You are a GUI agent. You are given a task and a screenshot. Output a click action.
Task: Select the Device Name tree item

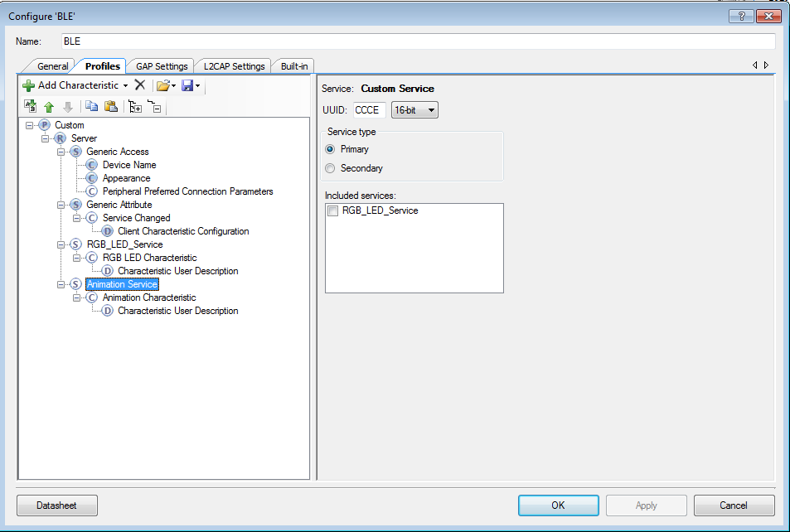click(x=129, y=165)
